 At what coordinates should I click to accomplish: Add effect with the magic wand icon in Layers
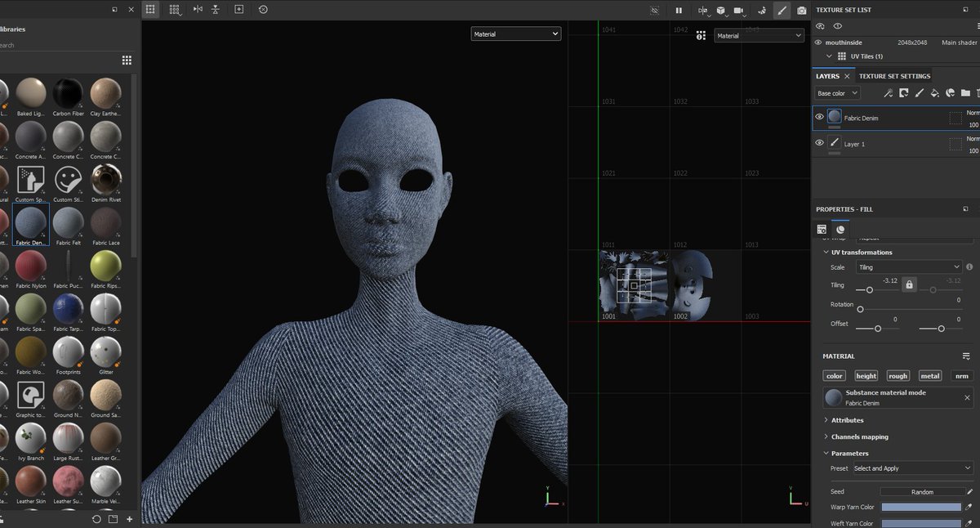(889, 93)
